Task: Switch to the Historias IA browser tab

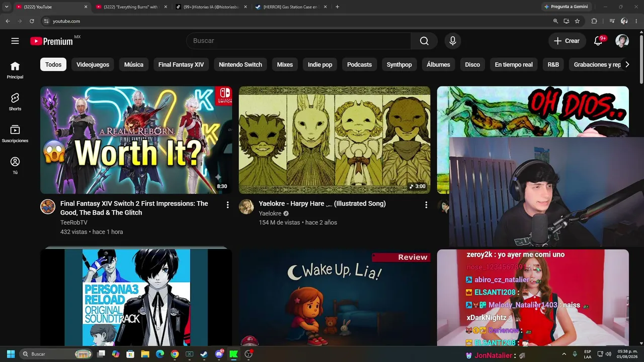Action: pyautogui.click(x=211, y=7)
